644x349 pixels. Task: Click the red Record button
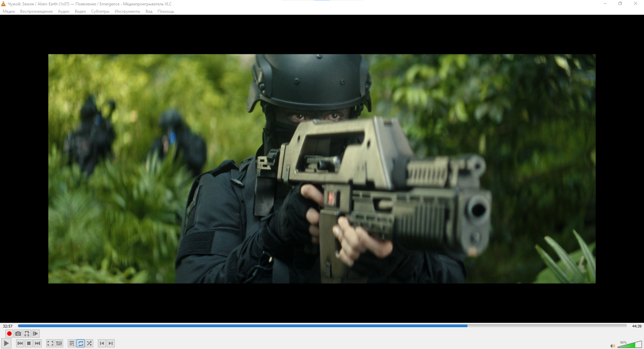[9, 334]
